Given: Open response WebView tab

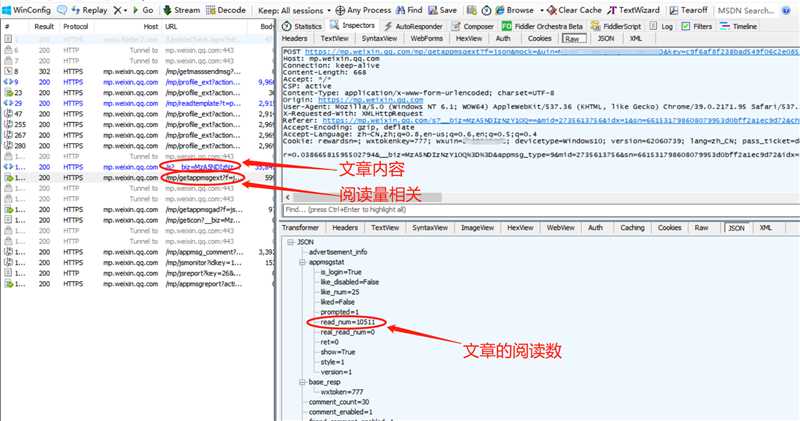Looking at the screenshot, I should pos(560,228).
